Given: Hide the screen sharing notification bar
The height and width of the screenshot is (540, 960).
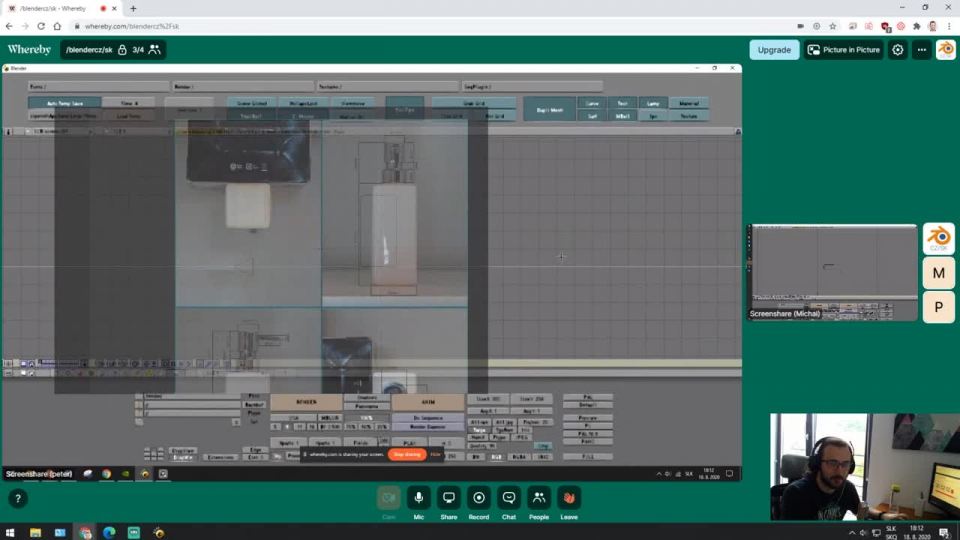Looking at the screenshot, I should 435,454.
